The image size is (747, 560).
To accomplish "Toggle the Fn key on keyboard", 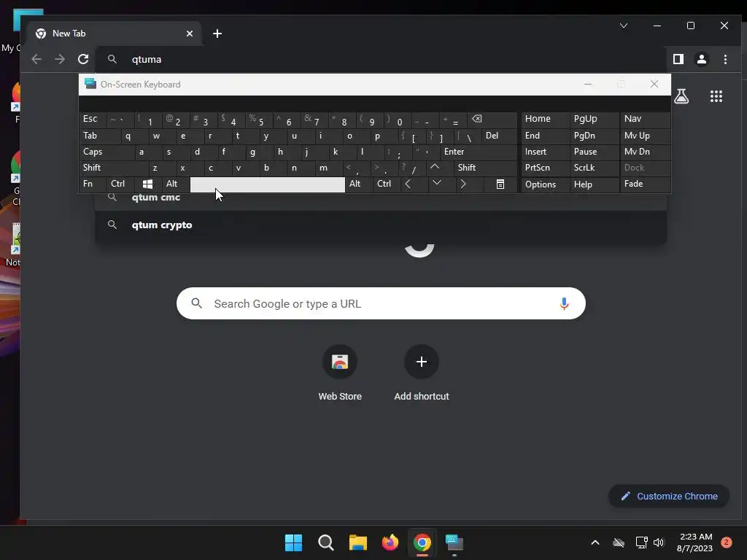I will tap(93, 184).
